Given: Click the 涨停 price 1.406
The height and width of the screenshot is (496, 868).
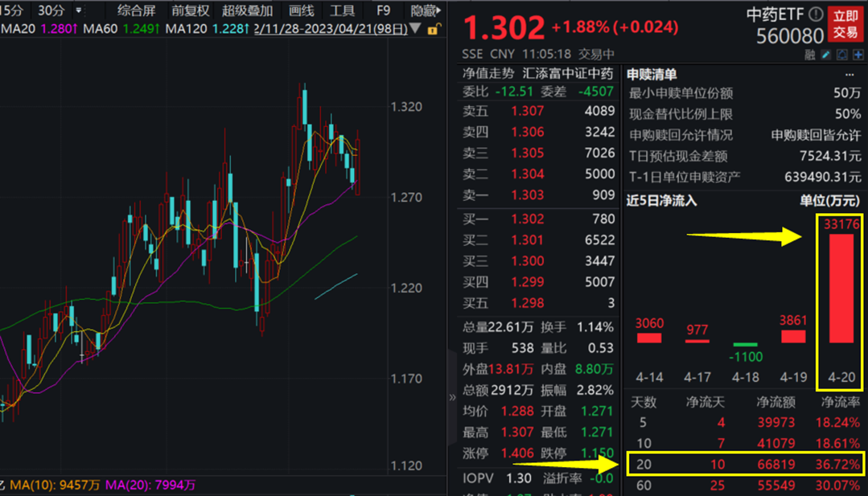Looking at the screenshot, I should coord(517,453).
